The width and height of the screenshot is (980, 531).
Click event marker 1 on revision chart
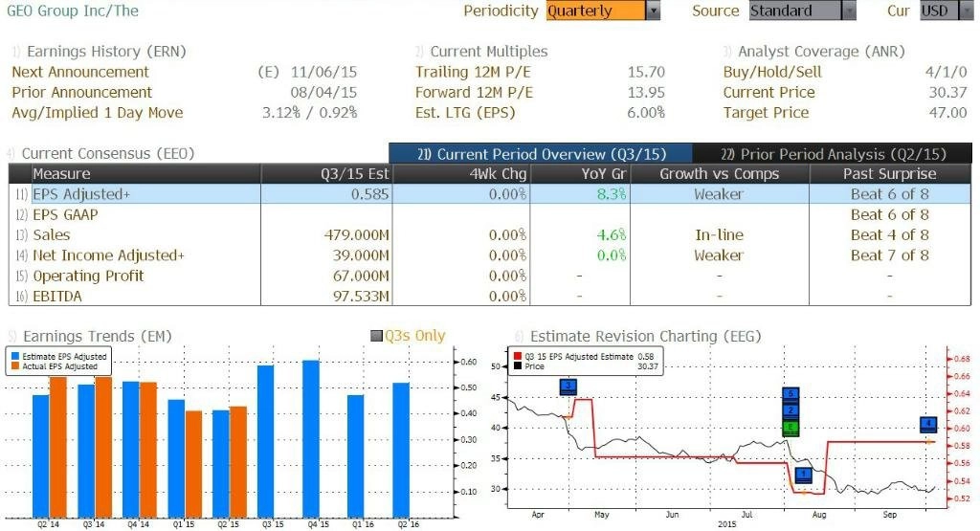click(803, 475)
